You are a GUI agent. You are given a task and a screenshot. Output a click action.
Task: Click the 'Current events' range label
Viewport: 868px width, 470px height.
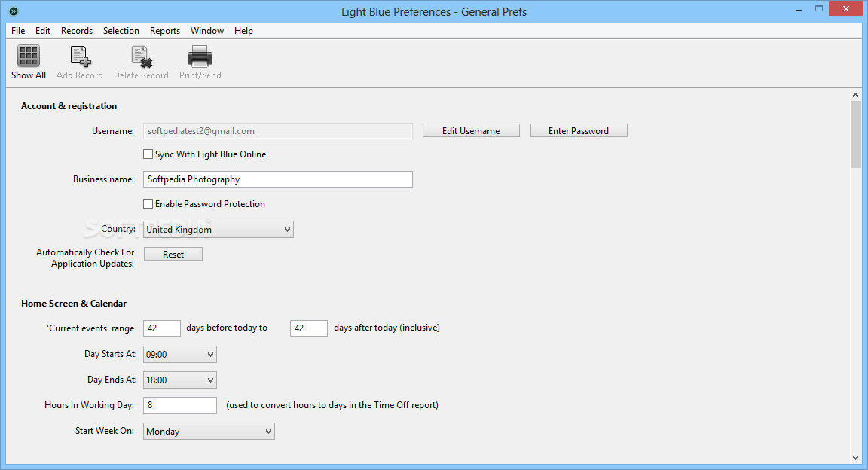(90, 328)
